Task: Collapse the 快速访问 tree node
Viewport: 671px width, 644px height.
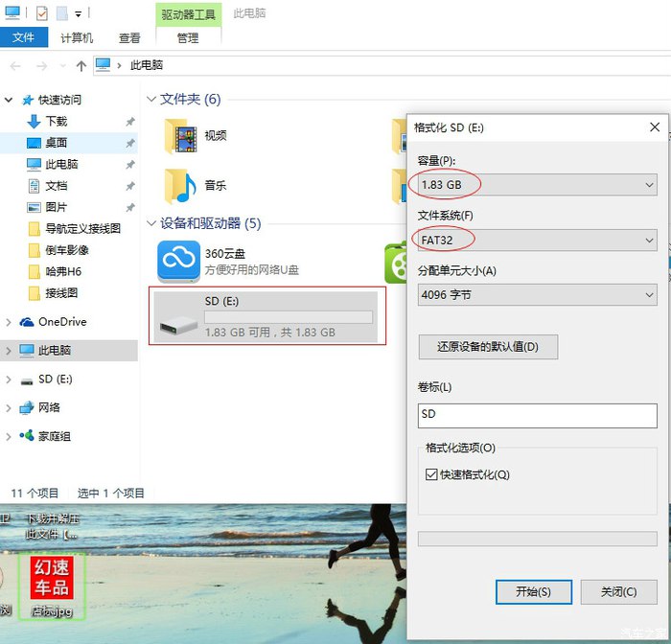Action: (x=8, y=100)
